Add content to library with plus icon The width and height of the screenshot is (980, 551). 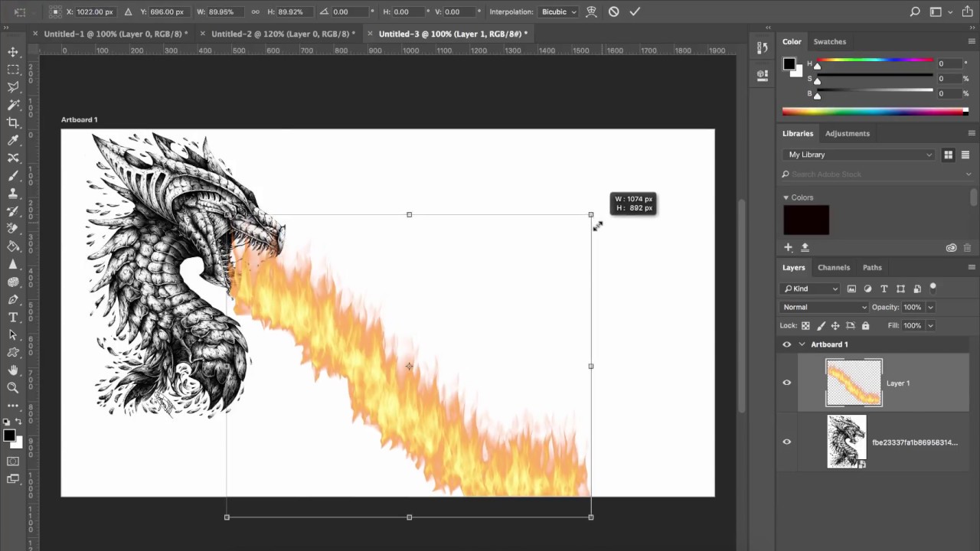click(788, 247)
